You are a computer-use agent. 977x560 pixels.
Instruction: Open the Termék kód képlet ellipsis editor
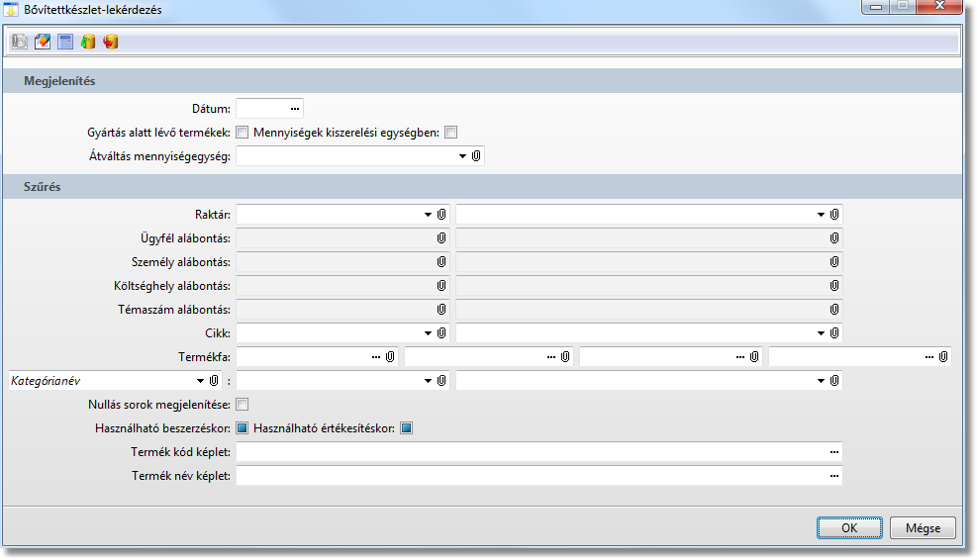pos(834,451)
